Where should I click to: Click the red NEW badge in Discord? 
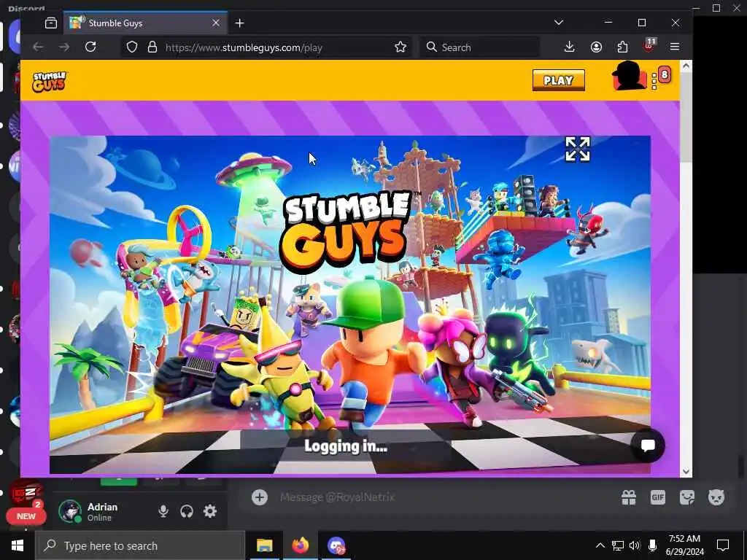[26, 516]
